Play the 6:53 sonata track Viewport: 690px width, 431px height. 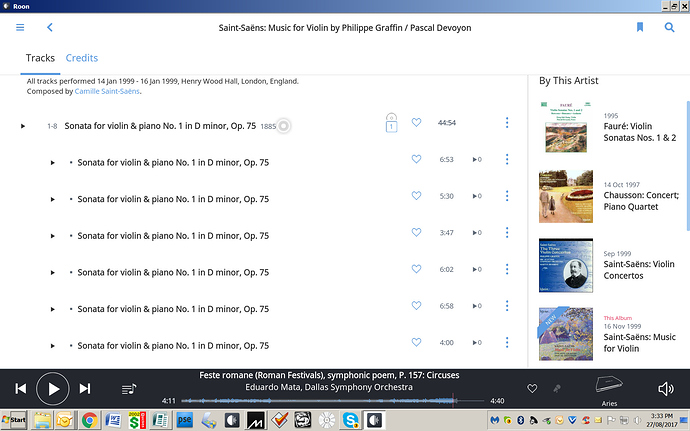[x=52, y=163]
